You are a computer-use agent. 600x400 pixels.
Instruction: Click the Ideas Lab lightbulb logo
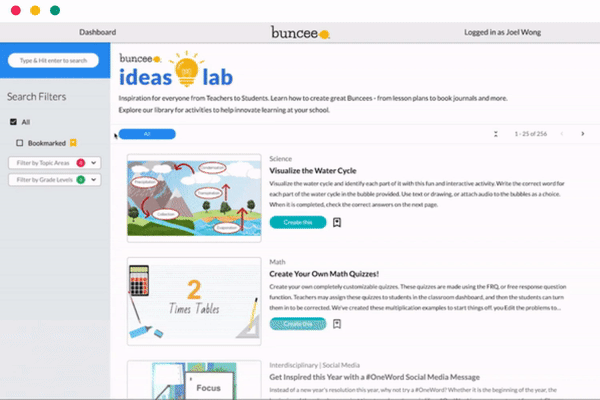tap(187, 69)
